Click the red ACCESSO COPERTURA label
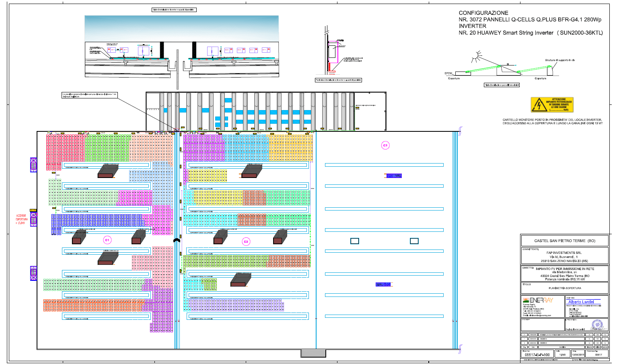This screenshot has width=617, height=364. [x=21, y=219]
